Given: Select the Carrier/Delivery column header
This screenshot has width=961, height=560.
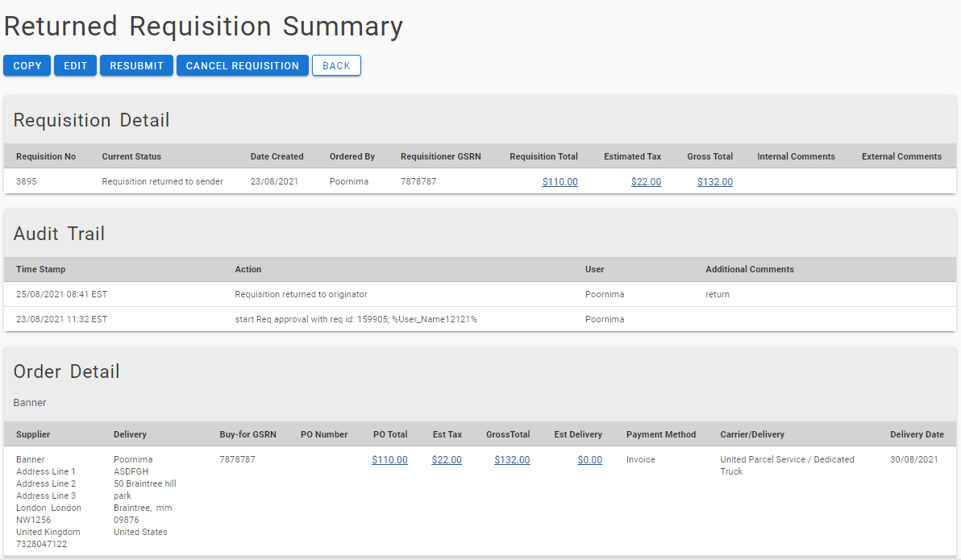Looking at the screenshot, I should pyautogui.click(x=752, y=434).
